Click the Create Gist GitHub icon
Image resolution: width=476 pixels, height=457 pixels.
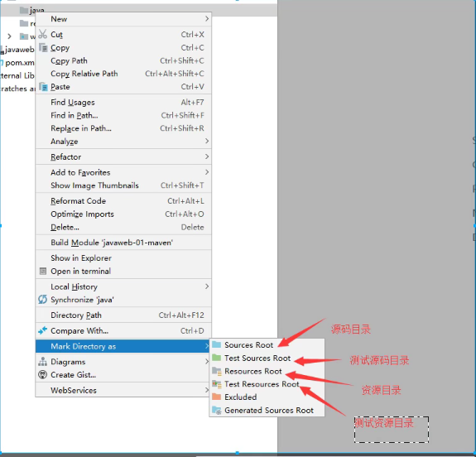pos(42,374)
